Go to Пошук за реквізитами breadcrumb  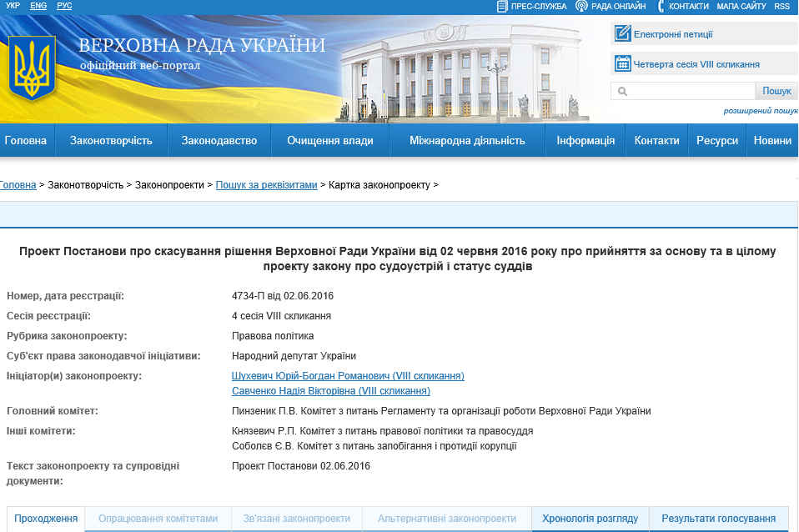[266, 185]
